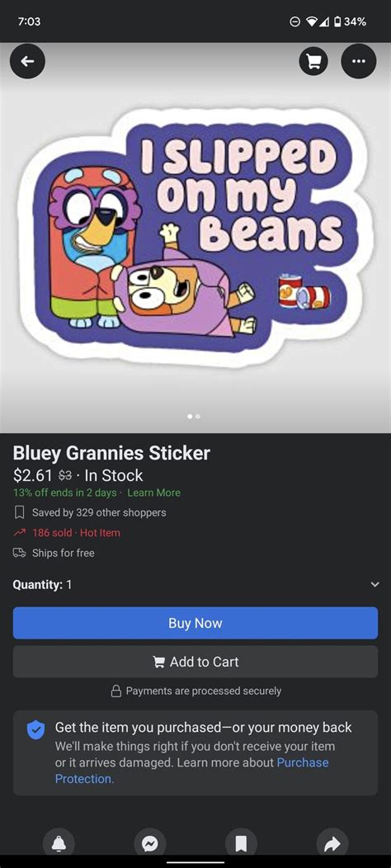Save item using bottom bookmark icon
The image size is (391, 868).
(241, 842)
